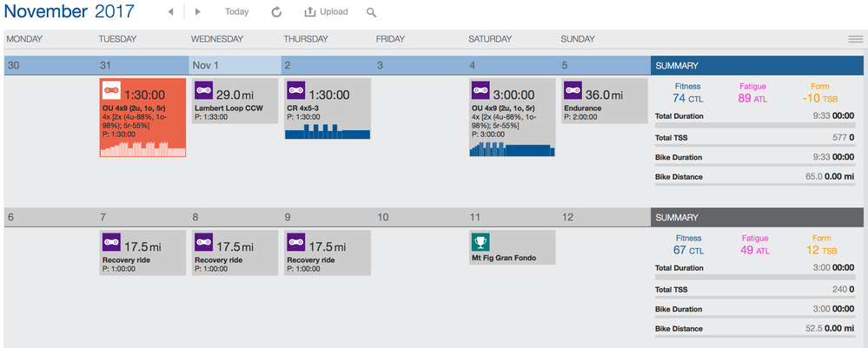Open the Recovery ride on November 9
The width and height of the screenshot is (868, 348).
(x=328, y=253)
